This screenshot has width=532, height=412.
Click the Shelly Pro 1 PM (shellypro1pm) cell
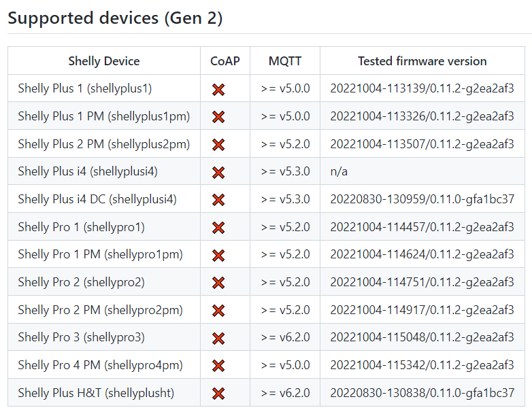pos(100,254)
